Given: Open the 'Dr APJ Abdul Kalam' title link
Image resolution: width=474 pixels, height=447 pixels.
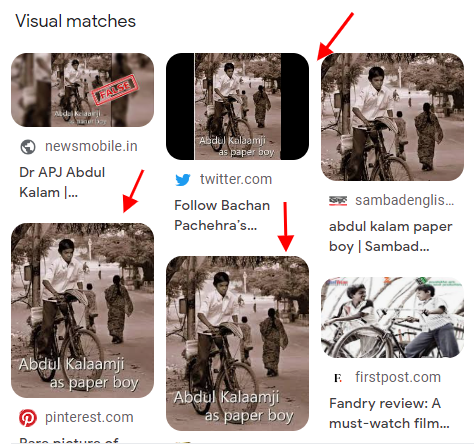Looking at the screenshot, I should click(62, 182).
